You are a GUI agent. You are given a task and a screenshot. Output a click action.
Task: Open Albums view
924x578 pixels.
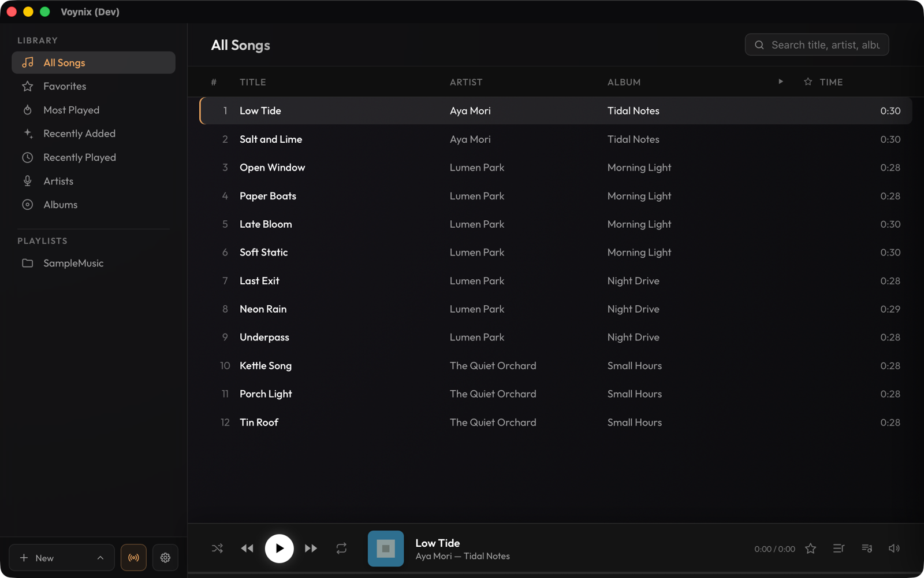pos(94,205)
